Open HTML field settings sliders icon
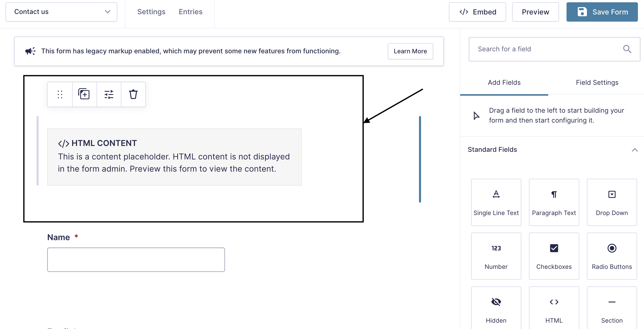The image size is (644, 329). pos(109,94)
